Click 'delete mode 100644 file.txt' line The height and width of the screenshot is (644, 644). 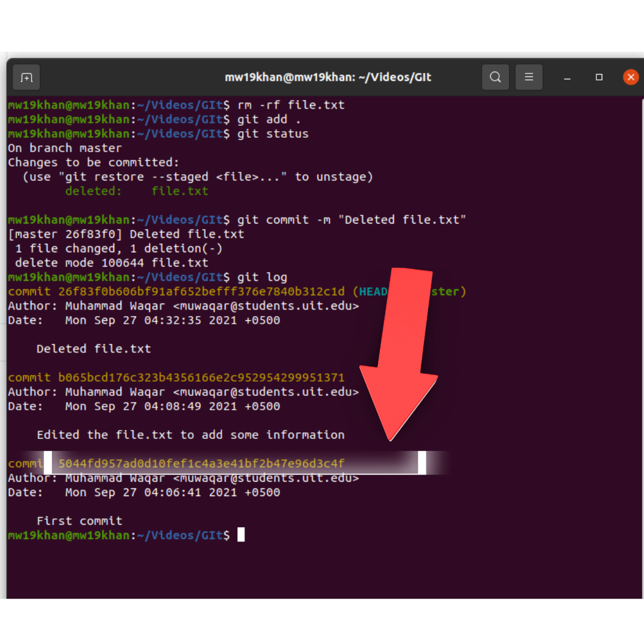(112, 263)
